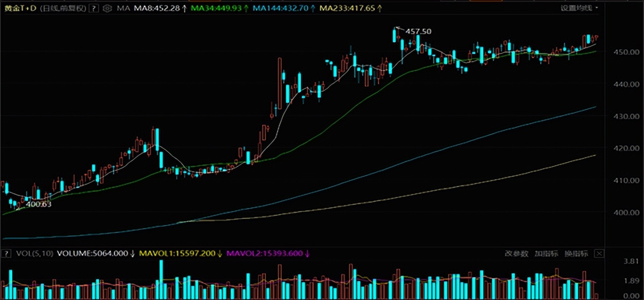Click 改参数 in the volume panel
The width and height of the screenshot is (644, 300).
click(x=517, y=253)
